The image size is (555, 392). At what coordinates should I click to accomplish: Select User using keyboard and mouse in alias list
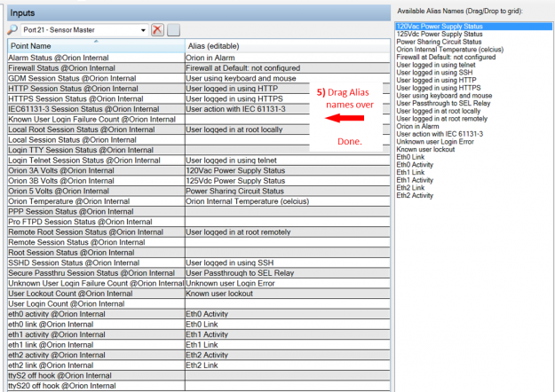click(444, 96)
